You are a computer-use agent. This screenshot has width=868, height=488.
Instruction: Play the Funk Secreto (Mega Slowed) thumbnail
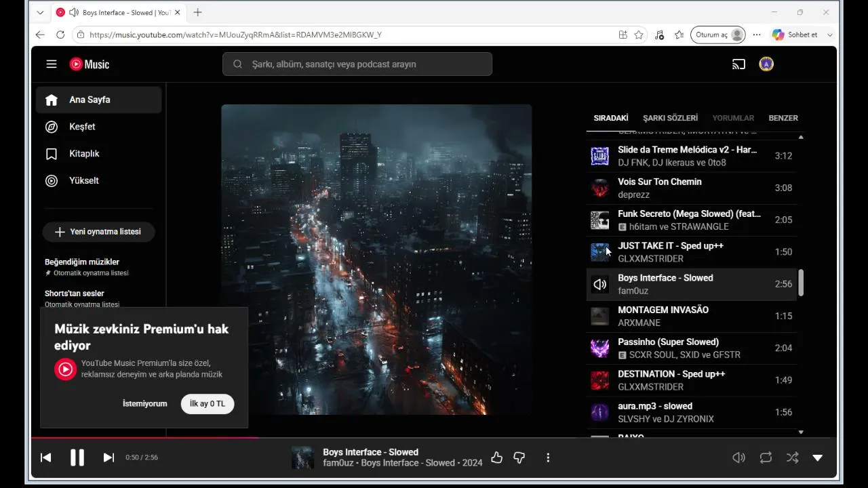click(x=599, y=220)
